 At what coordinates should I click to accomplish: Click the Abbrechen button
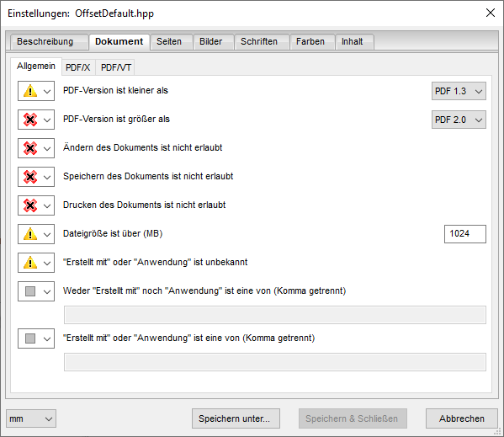(x=462, y=418)
